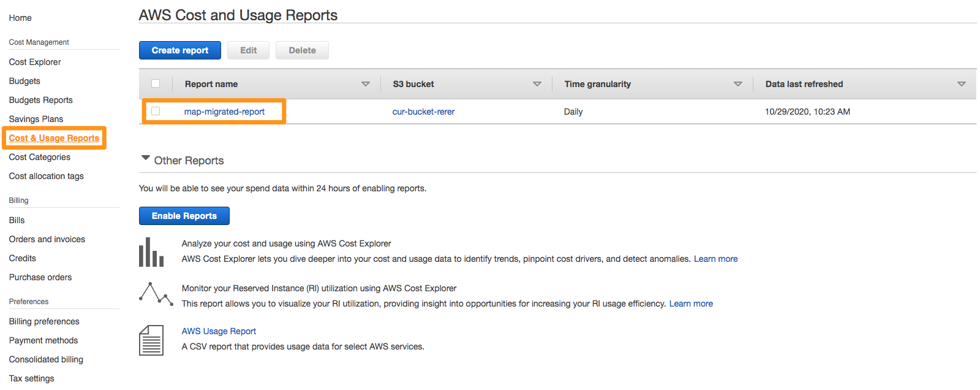The width and height of the screenshot is (980, 390).
Task: Open Cost & Usage Reports sidebar item
Action: [54, 138]
